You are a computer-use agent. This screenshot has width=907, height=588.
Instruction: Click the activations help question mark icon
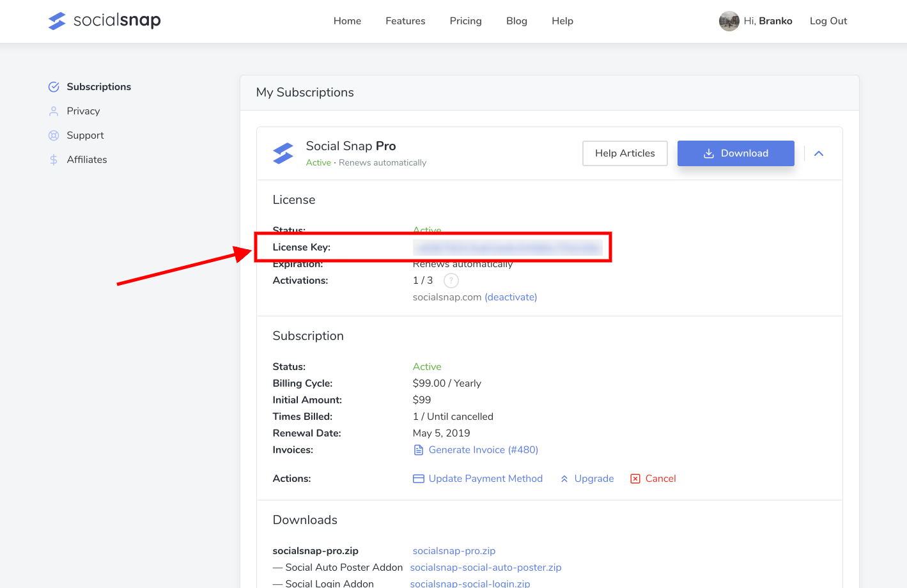451,281
